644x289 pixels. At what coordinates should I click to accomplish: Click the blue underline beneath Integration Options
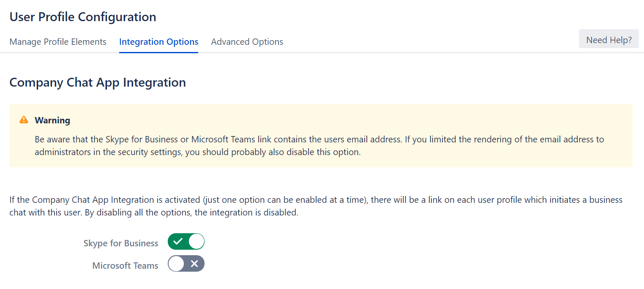tap(158, 52)
